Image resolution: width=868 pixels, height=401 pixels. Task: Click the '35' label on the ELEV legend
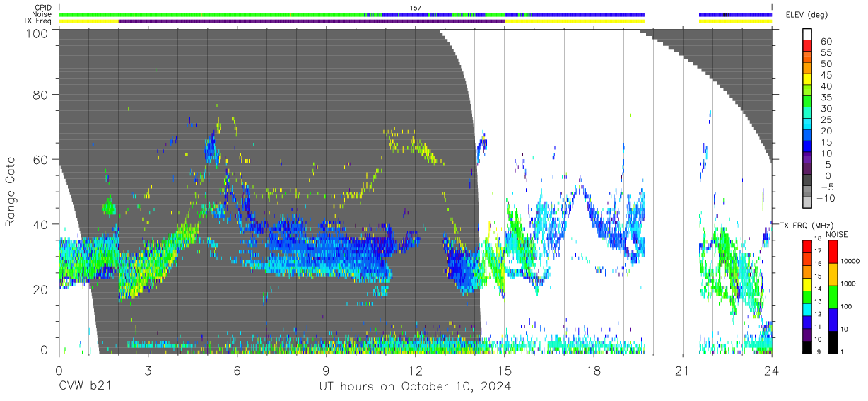(x=825, y=98)
